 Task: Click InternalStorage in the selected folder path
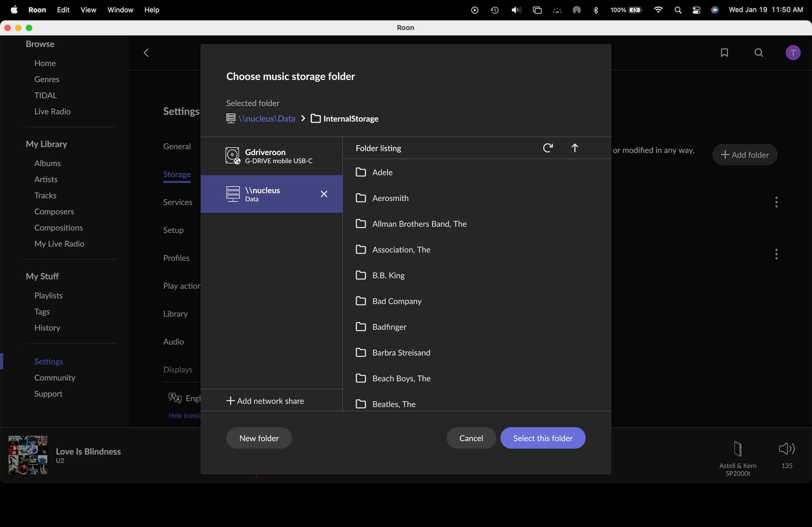tap(351, 119)
